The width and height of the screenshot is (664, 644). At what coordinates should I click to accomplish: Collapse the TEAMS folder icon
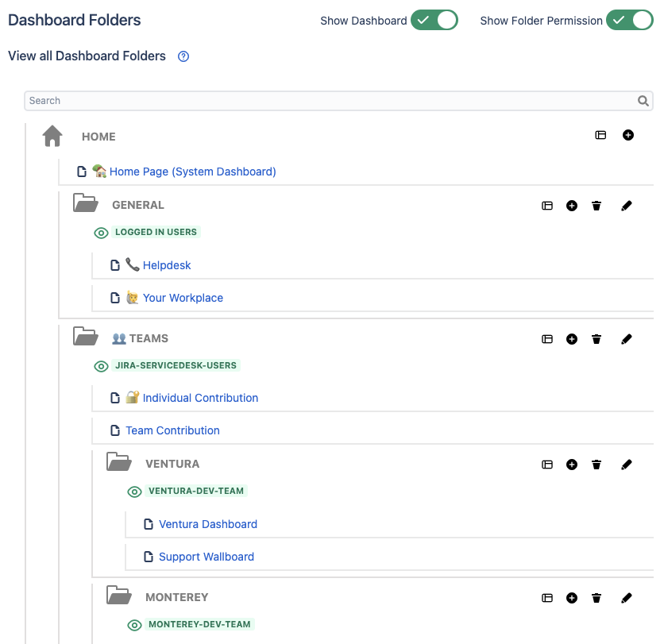click(85, 337)
